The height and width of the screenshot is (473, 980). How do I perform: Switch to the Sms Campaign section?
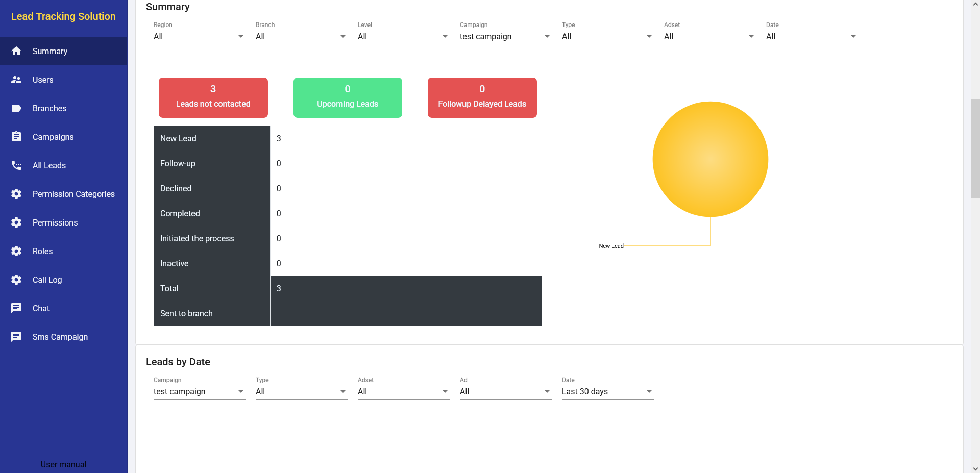coord(60,337)
